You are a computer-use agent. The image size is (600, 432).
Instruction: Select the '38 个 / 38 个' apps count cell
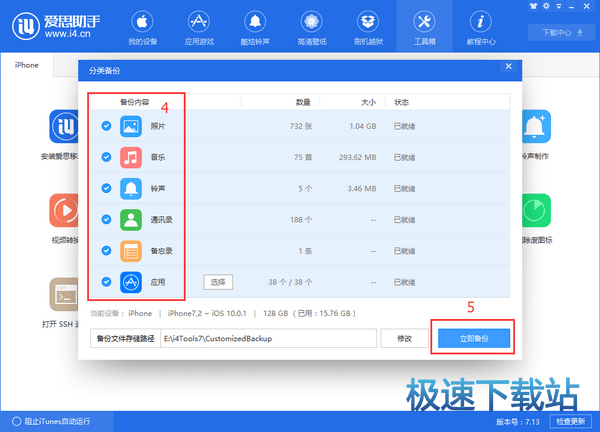click(x=290, y=282)
